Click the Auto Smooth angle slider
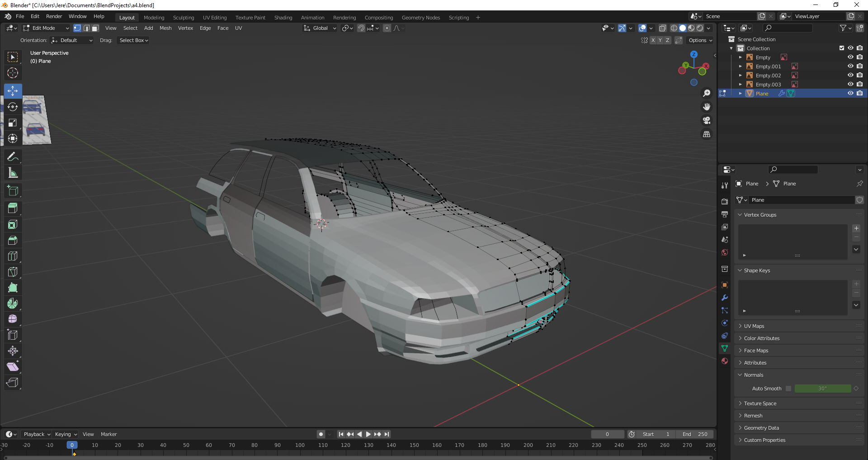 (823, 389)
